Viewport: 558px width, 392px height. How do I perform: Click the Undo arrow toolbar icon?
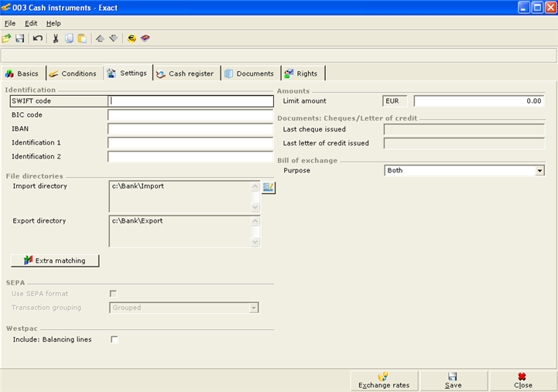38,38
